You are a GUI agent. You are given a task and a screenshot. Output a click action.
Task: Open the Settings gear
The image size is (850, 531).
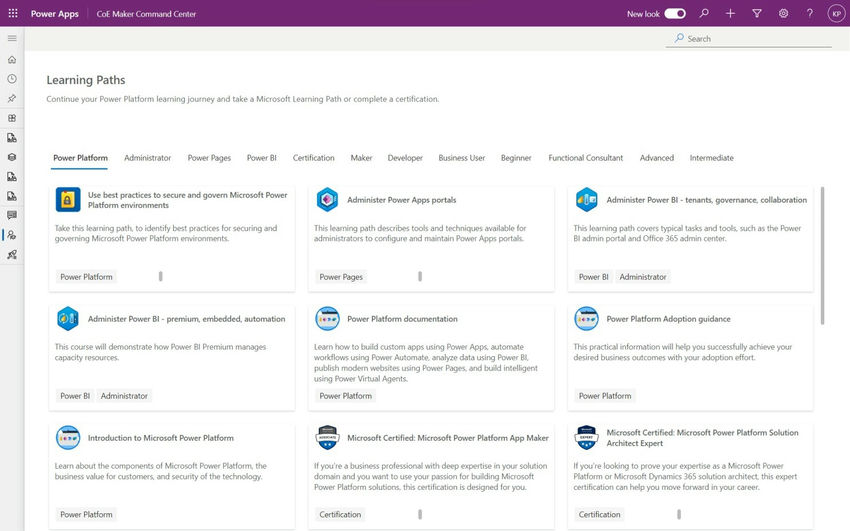[783, 14]
